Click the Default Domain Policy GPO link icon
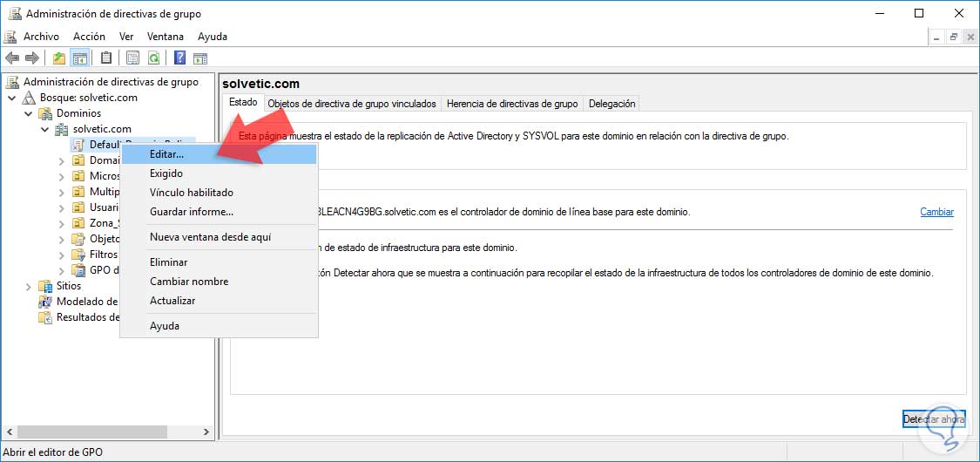The height and width of the screenshot is (462, 980). (78, 145)
